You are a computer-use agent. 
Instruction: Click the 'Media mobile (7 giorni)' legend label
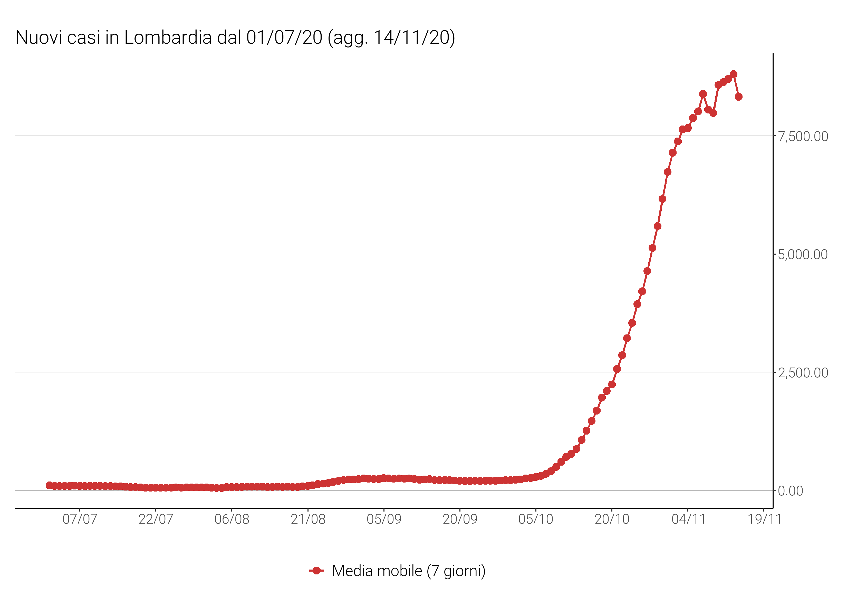coord(409,571)
